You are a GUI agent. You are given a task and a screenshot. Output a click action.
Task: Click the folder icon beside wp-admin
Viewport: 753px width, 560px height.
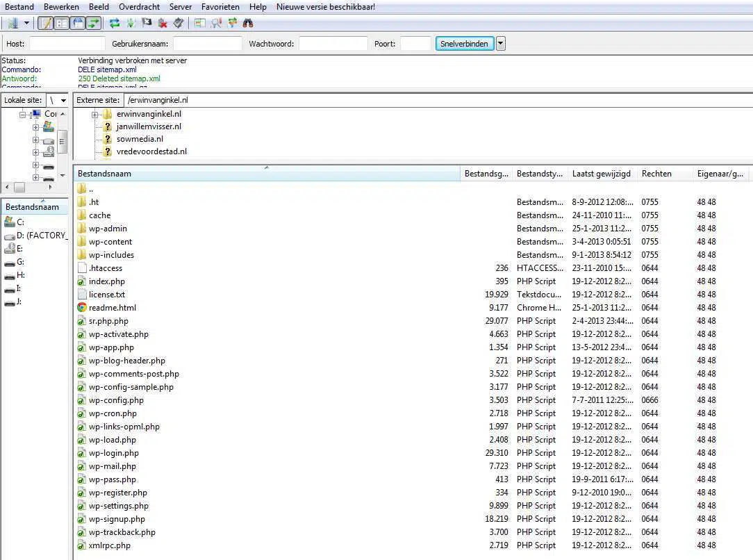[x=82, y=228]
